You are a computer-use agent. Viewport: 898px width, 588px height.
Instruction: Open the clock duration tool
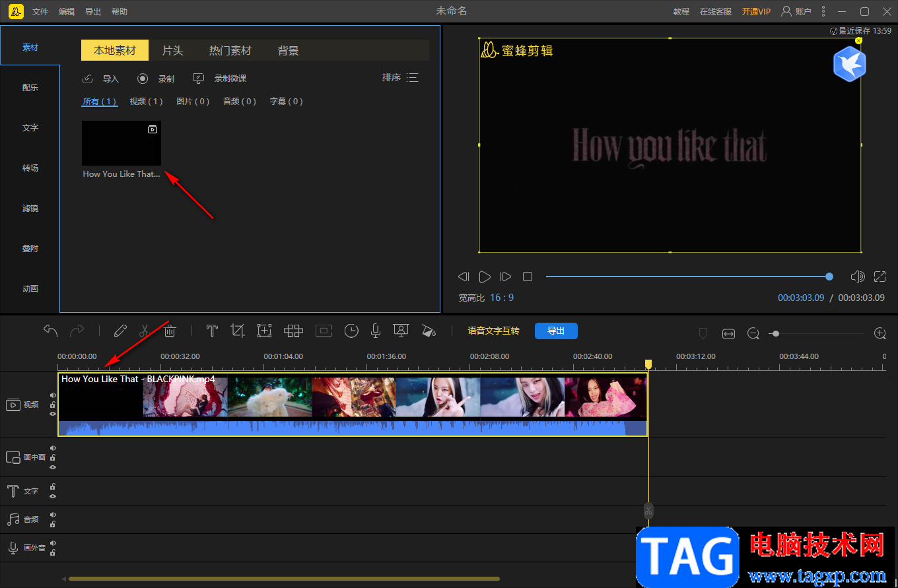click(x=351, y=331)
